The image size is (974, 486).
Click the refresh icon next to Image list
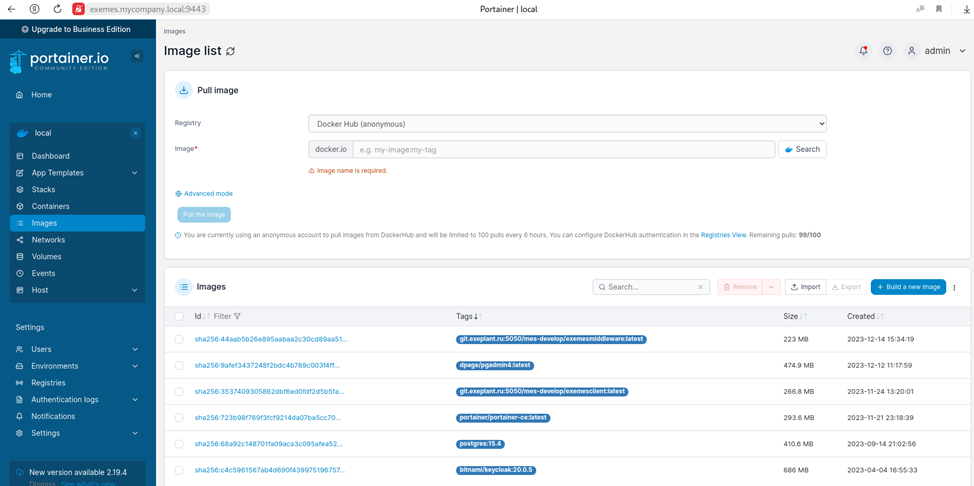click(x=231, y=51)
